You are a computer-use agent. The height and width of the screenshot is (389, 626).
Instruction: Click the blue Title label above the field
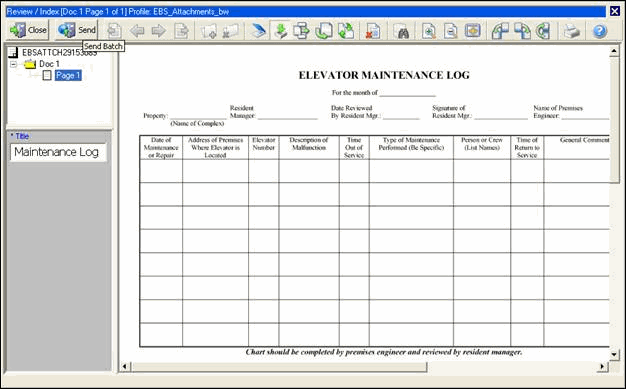pyautogui.click(x=22, y=136)
